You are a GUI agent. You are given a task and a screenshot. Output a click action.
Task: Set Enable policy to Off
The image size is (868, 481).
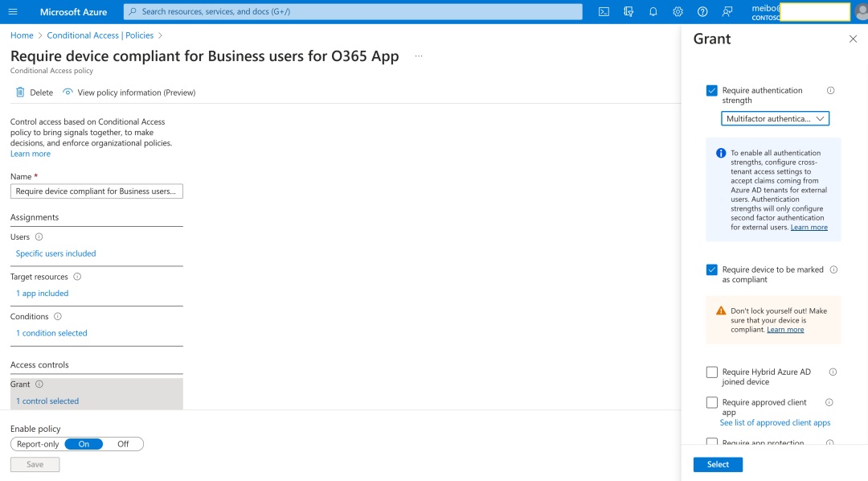point(123,444)
